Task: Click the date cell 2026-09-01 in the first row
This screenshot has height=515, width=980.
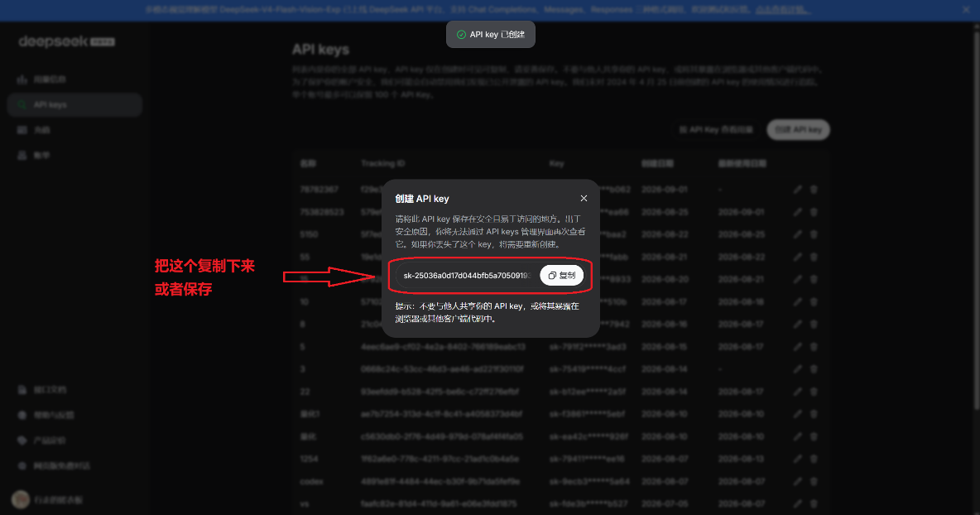Action: tap(665, 190)
